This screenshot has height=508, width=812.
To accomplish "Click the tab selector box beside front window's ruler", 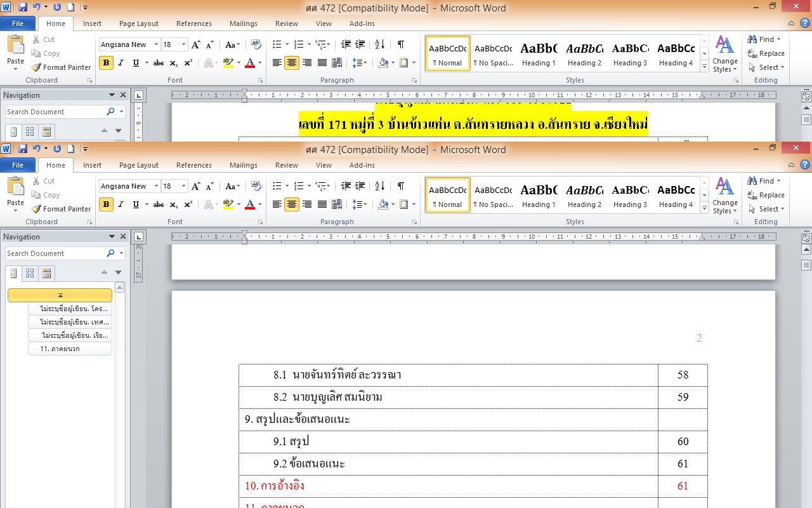I will click(x=139, y=237).
